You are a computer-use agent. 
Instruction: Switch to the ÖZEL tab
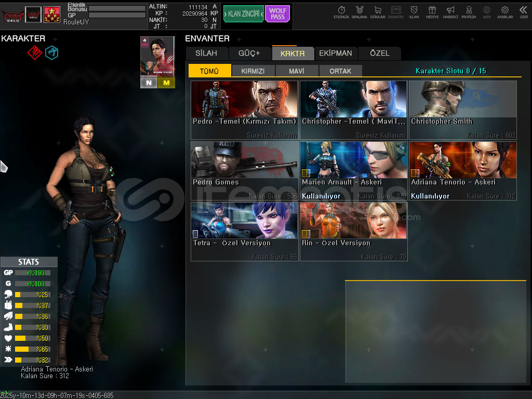coord(380,54)
